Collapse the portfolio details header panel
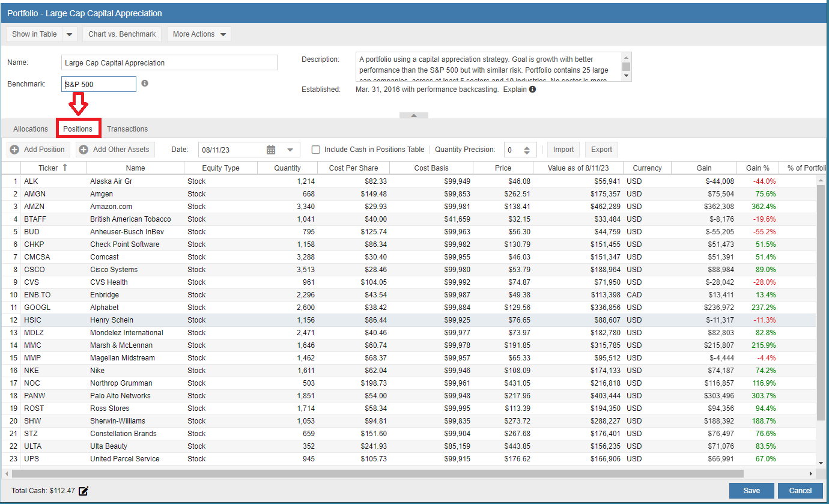This screenshot has width=829, height=504. (x=414, y=115)
